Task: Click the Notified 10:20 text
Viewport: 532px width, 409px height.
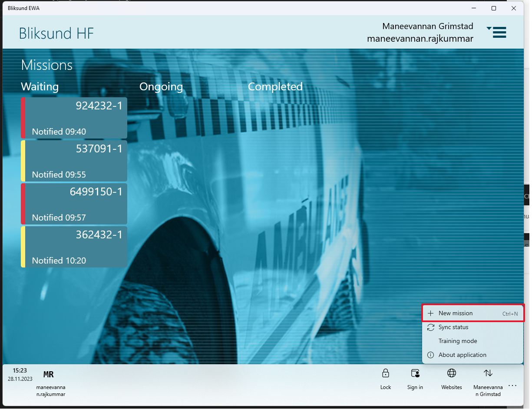Action: 59,261
